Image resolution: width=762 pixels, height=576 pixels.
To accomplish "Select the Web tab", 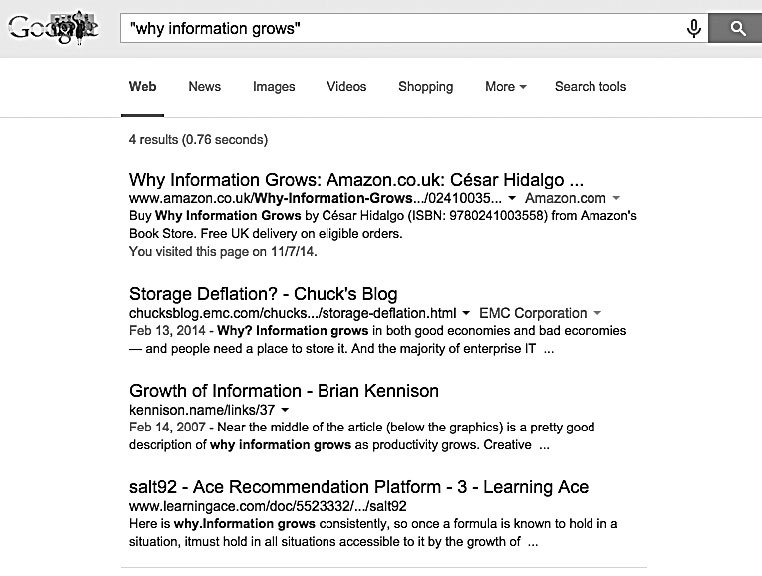I will coord(142,87).
